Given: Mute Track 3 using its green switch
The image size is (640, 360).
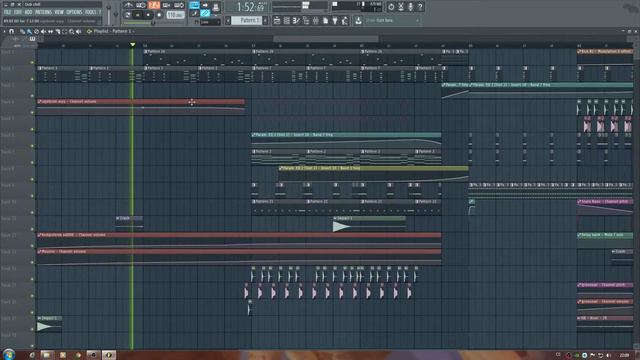Looking at the screenshot, I should pyautogui.click(x=32, y=96).
